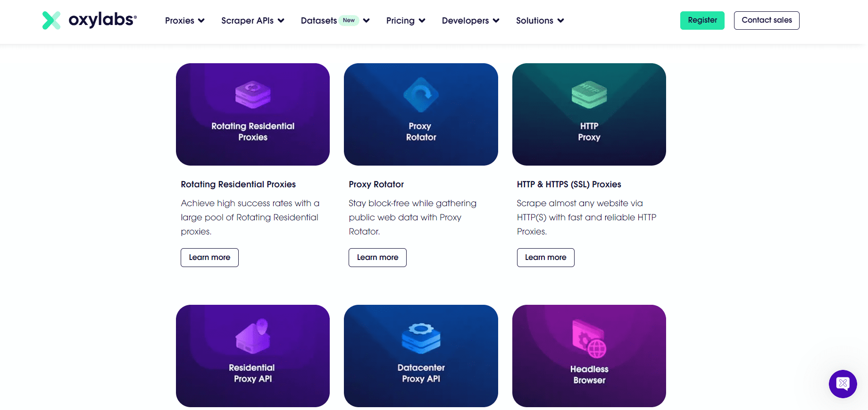Screen dimensions: 868x410
Task: Click the Residential Proxy API house icon
Action: tap(253, 336)
